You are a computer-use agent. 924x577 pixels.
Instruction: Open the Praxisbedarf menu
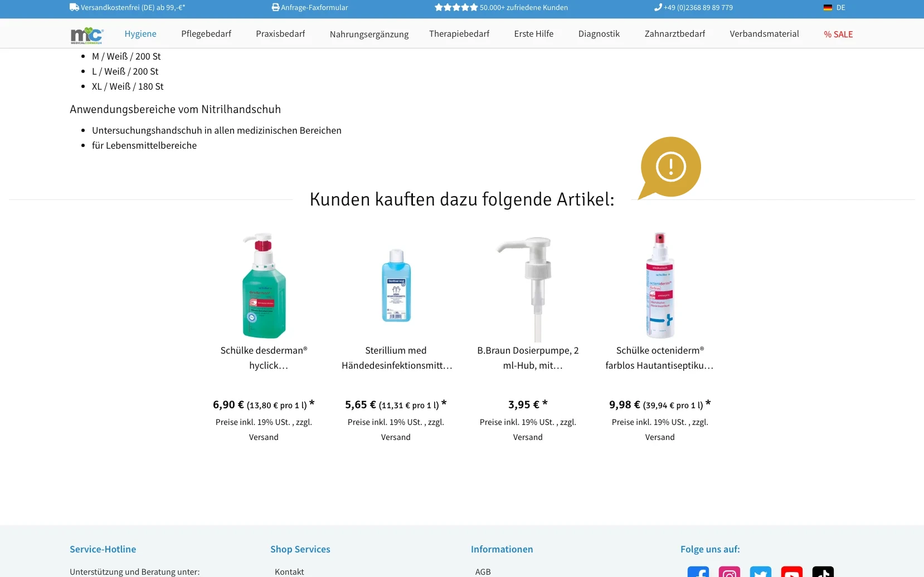tap(280, 34)
